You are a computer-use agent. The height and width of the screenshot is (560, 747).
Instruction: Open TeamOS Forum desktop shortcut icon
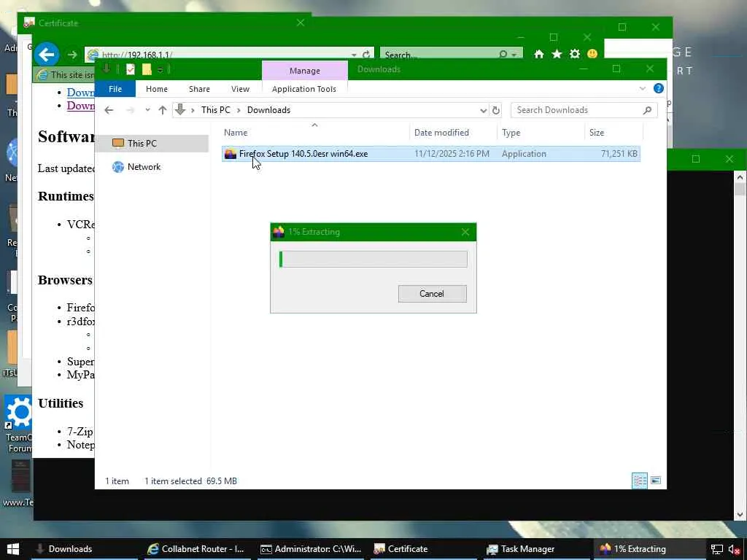(18, 424)
